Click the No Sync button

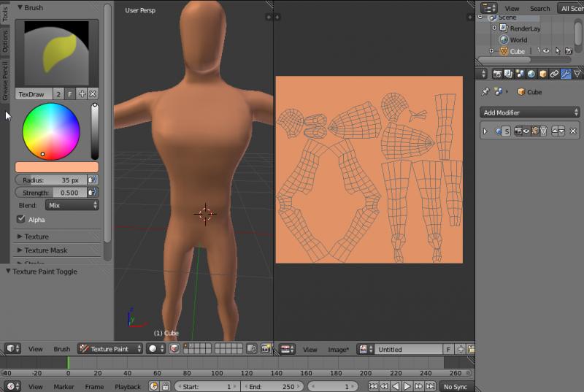pyautogui.click(x=455, y=386)
